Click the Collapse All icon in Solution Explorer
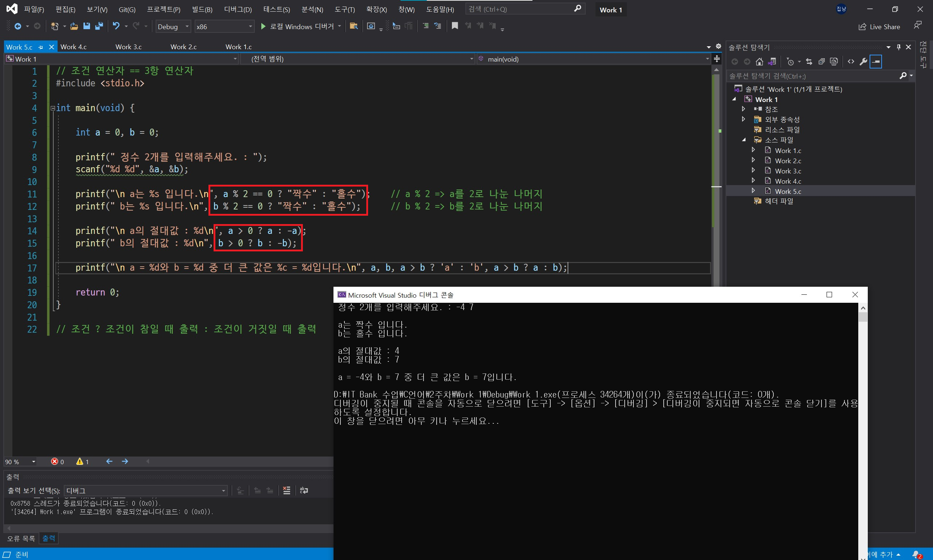 click(821, 62)
